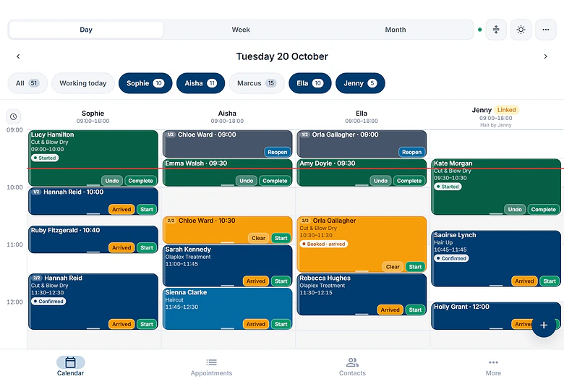The image size is (564, 392).
Task: Click Kate Morgan's Started status pill
Action: pyautogui.click(x=448, y=187)
